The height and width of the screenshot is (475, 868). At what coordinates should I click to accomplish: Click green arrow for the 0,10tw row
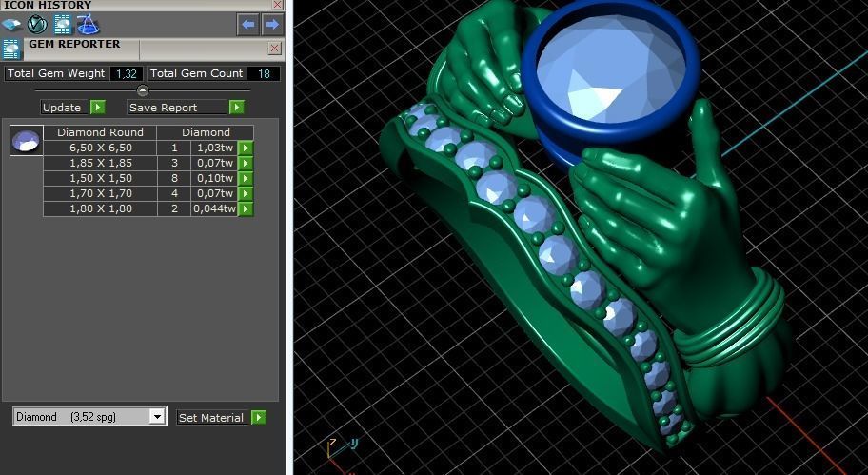click(246, 178)
